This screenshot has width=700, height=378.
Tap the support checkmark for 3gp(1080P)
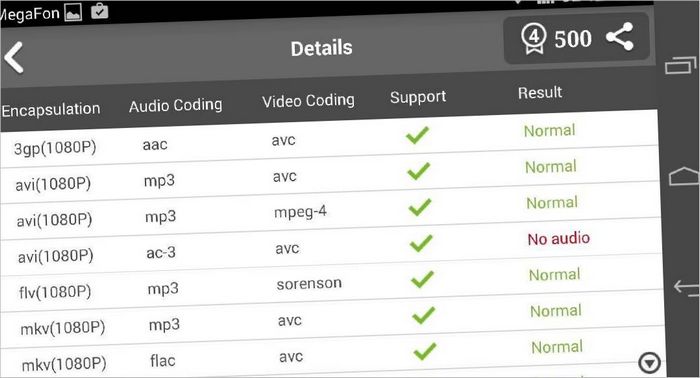(417, 135)
